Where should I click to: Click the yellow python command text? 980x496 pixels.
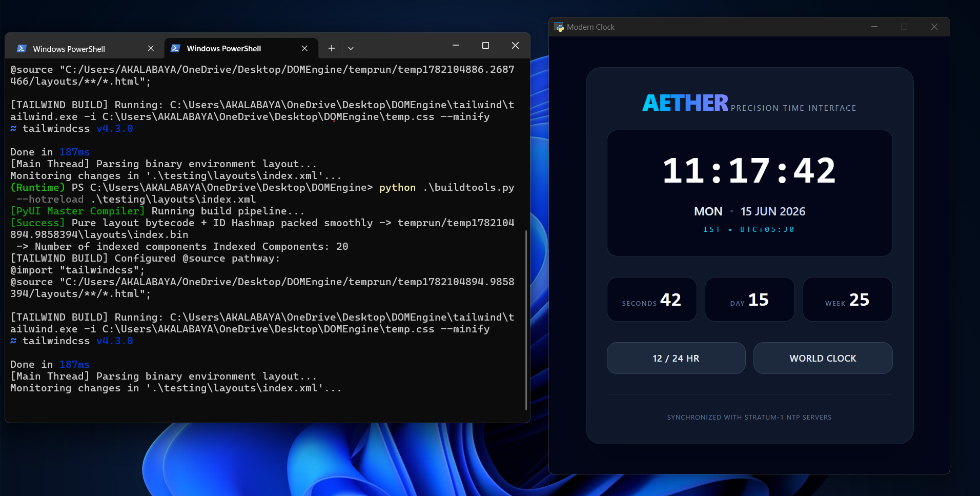point(397,187)
